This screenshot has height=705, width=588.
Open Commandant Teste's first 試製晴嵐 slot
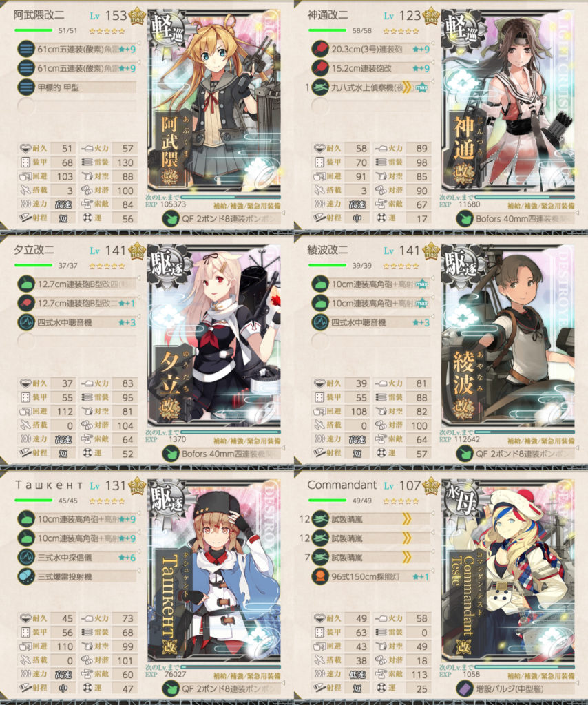coord(371,519)
